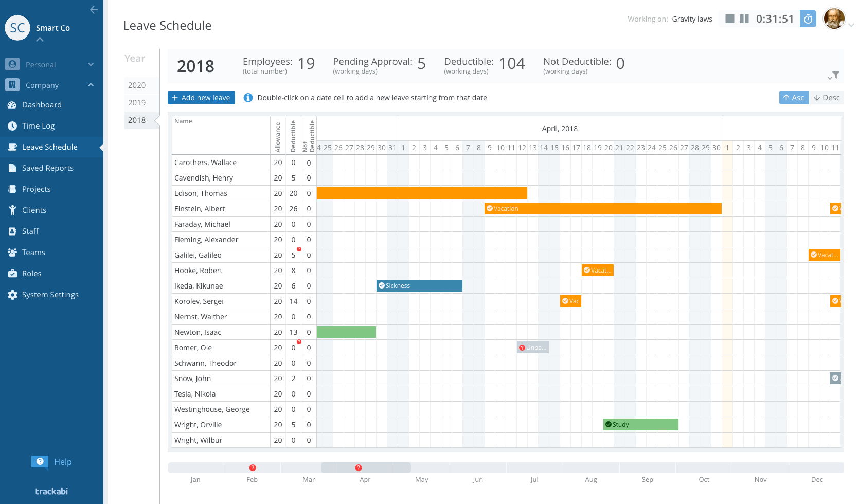This screenshot has height=504, width=859.
Task: Collapse the left navigation sidebar
Action: coord(93,9)
